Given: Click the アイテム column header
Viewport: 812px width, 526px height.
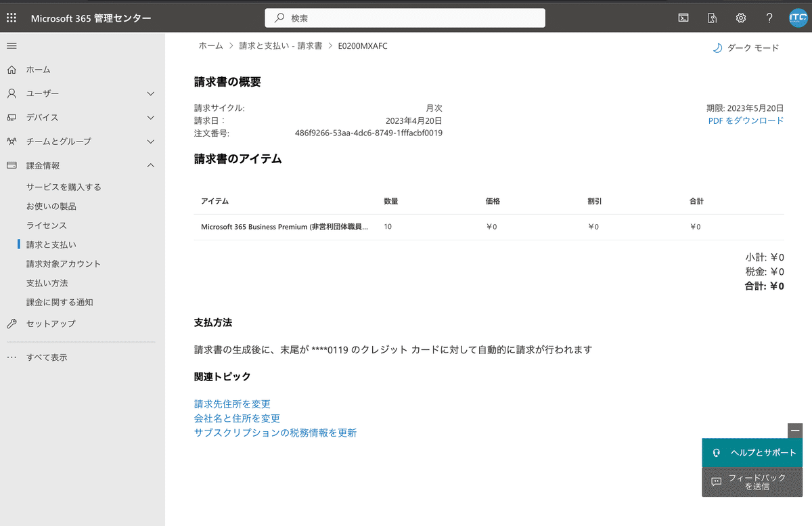Looking at the screenshot, I should click(215, 201).
